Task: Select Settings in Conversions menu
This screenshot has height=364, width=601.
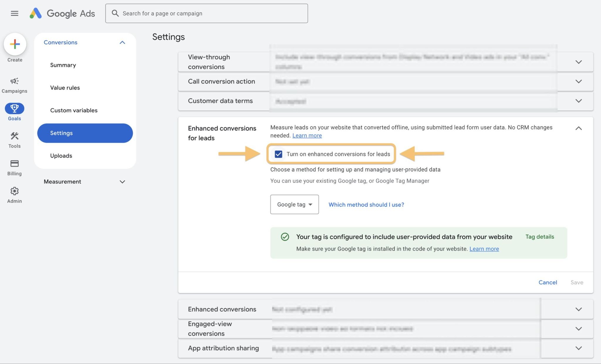Action: pyautogui.click(x=85, y=133)
